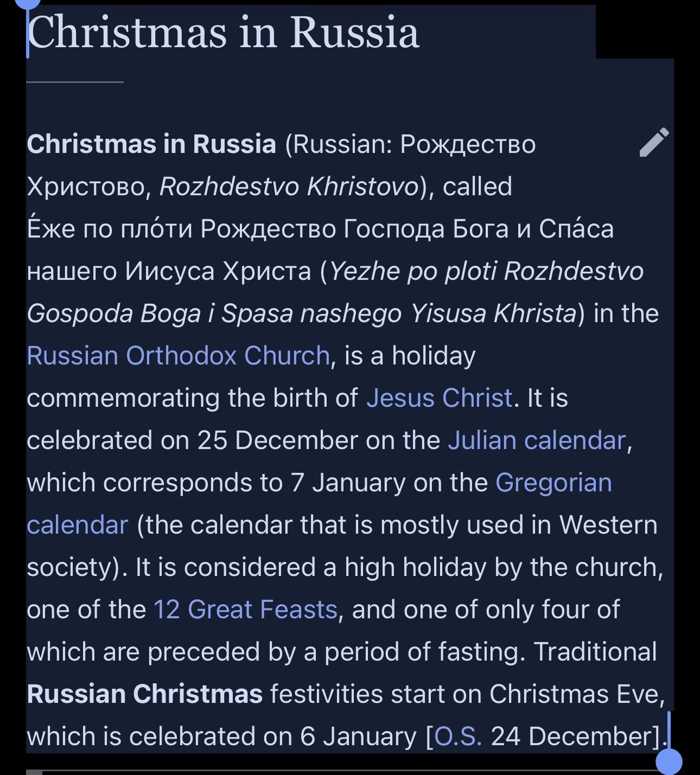Click the Christmas in Russia page title
This screenshot has height=775, width=700.
223,33
